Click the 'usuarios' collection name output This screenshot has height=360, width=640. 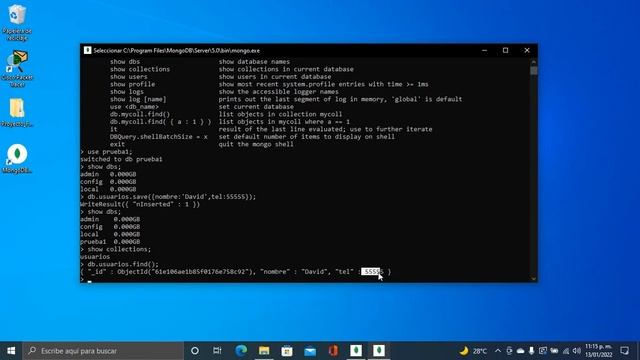[95, 256]
